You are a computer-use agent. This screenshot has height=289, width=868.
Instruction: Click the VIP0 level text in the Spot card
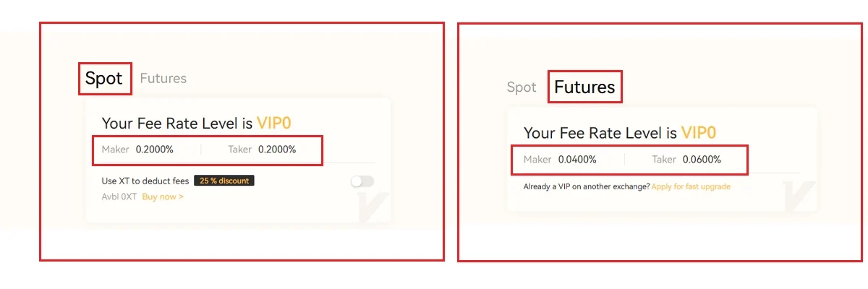click(x=274, y=124)
